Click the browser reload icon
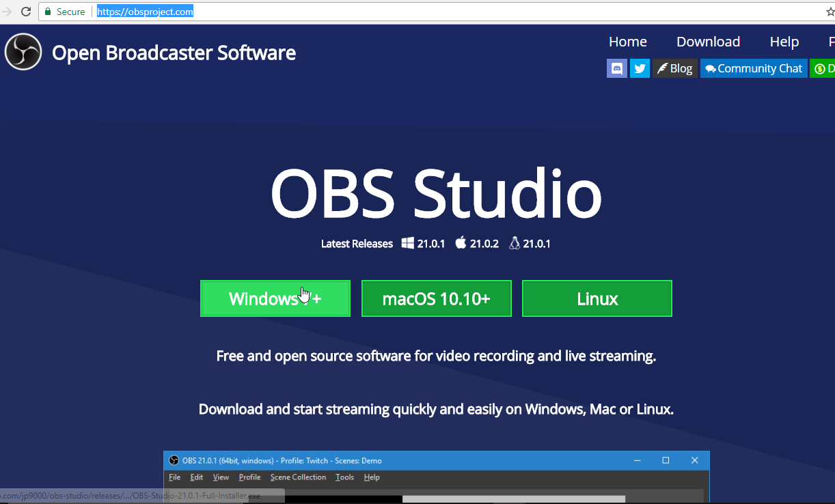The width and height of the screenshot is (835, 504). (x=26, y=12)
